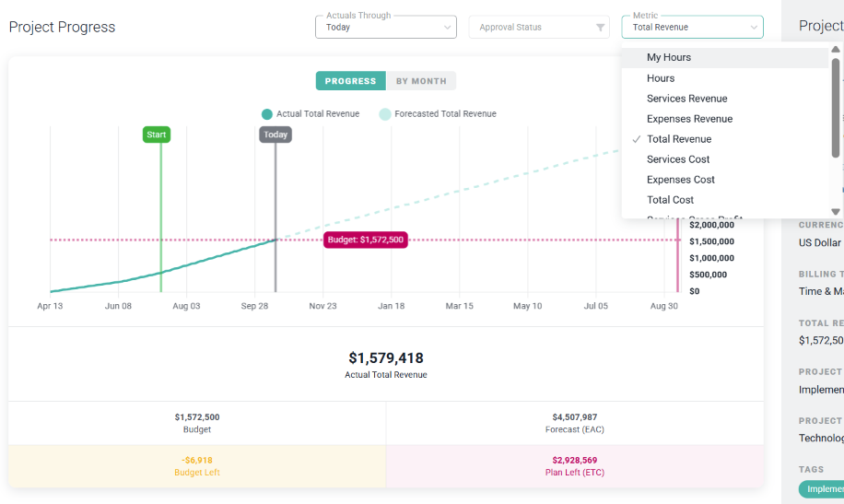
Task: Click the -$6,918 Budget Left value
Action: point(197,461)
